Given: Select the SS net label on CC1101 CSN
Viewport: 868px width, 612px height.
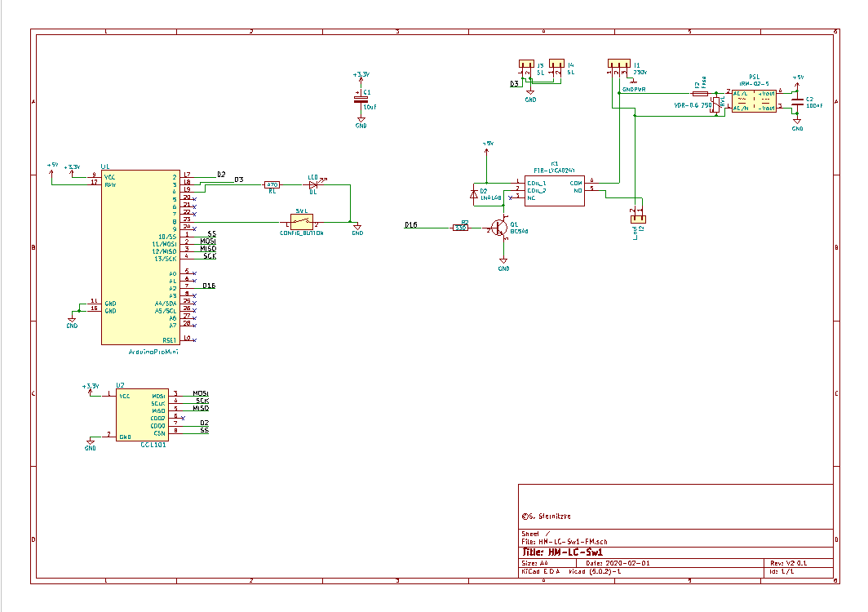Looking at the screenshot, I should (x=204, y=430).
